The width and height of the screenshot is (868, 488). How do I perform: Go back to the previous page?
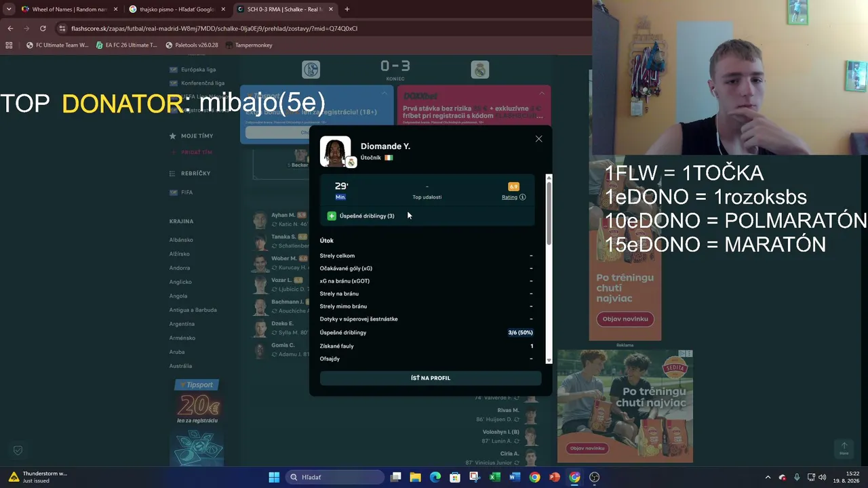(x=10, y=28)
